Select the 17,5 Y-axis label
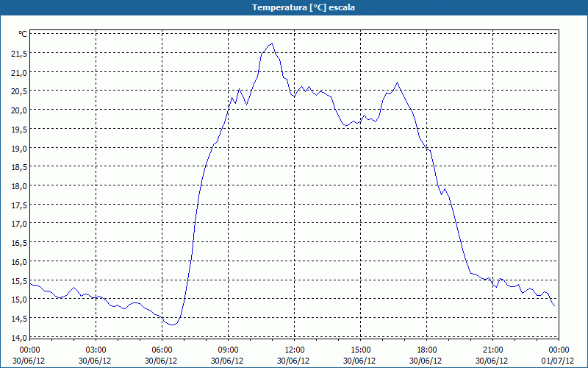 (x=19, y=205)
